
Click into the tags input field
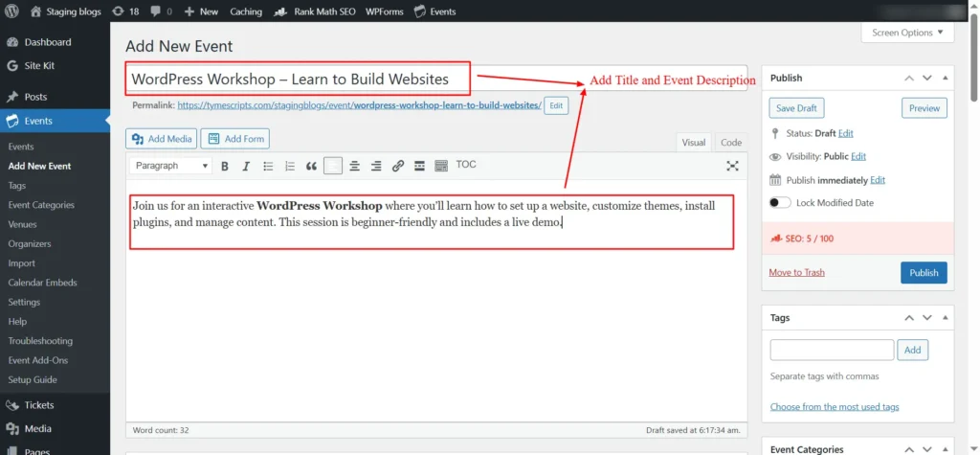pos(832,350)
